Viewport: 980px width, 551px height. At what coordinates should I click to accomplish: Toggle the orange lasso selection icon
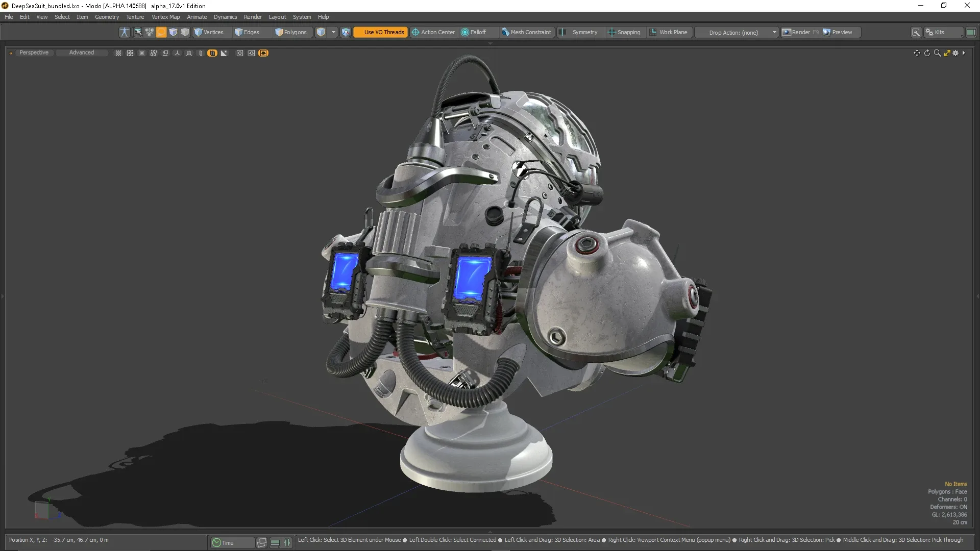pyautogui.click(x=161, y=32)
